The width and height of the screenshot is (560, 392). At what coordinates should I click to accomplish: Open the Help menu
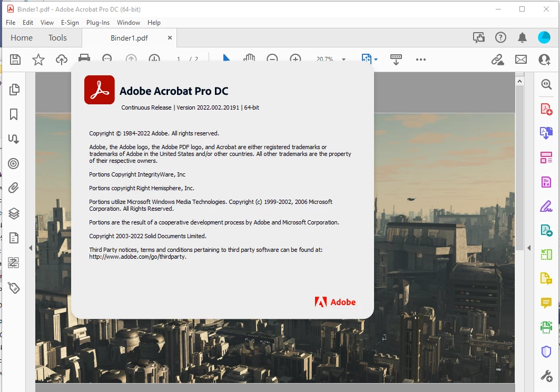[154, 23]
